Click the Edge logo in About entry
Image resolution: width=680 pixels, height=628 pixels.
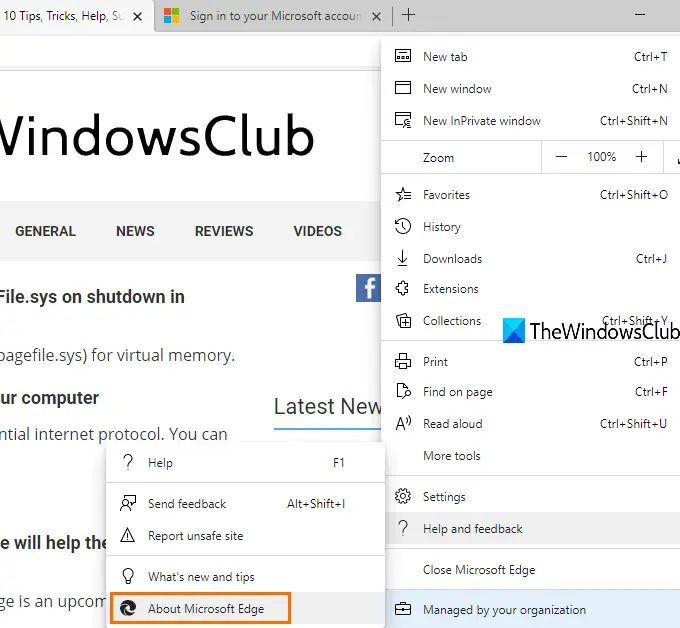tap(128, 608)
